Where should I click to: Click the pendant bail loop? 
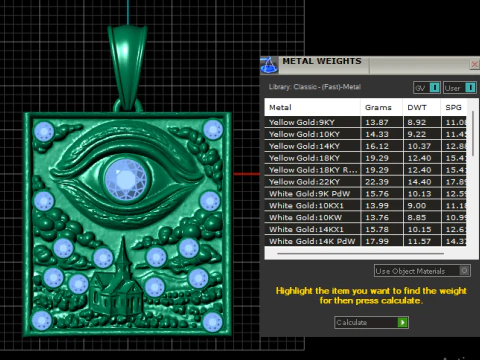point(127,67)
